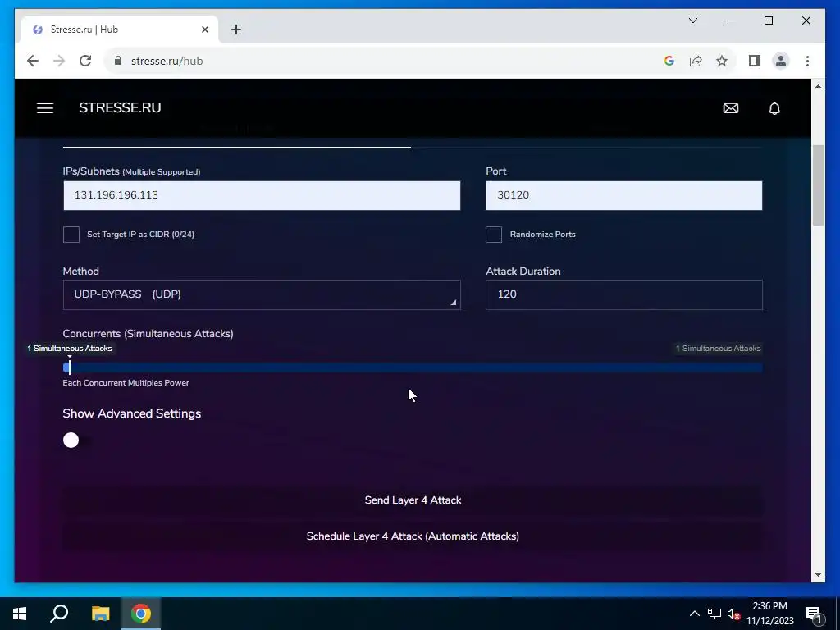This screenshot has height=630, width=840.
Task: Click the IPs/Subnets input field
Action: (262, 195)
